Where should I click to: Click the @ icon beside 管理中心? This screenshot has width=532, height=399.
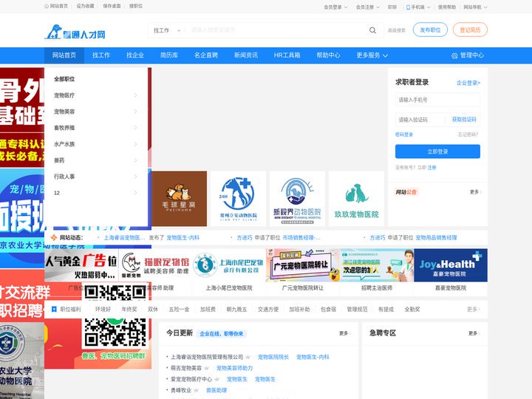point(454,55)
